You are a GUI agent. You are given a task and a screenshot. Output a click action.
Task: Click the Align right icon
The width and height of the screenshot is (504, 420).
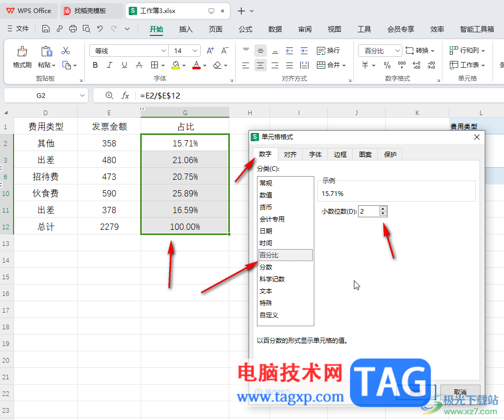tap(275, 65)
